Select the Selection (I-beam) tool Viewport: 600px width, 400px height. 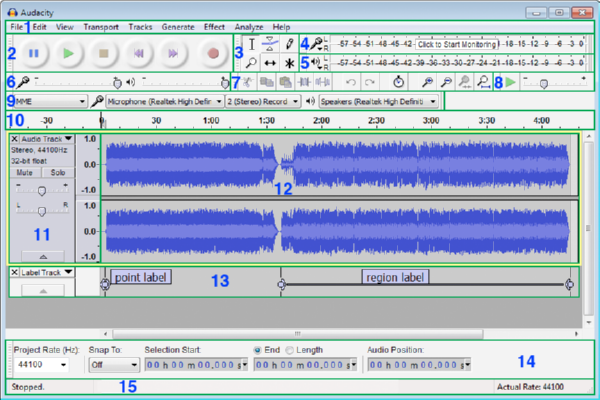pyautogui.click(x=251, y=44)
